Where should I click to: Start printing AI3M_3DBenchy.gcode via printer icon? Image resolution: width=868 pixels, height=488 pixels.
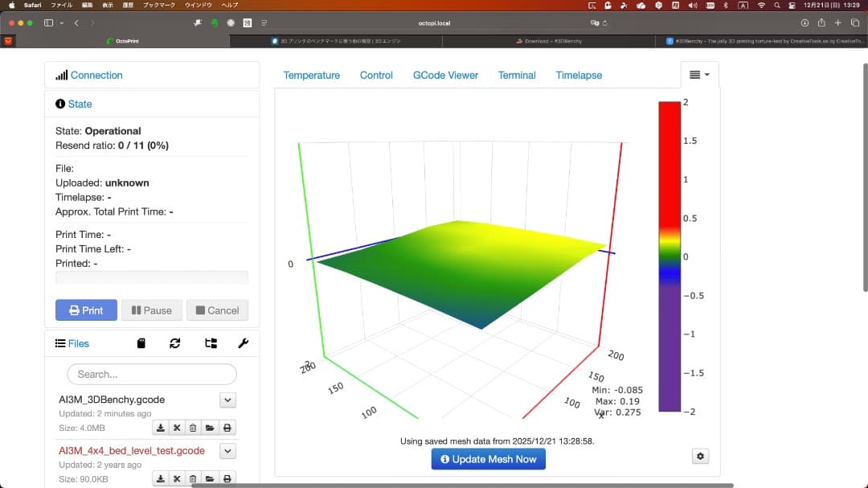point(227,428)
